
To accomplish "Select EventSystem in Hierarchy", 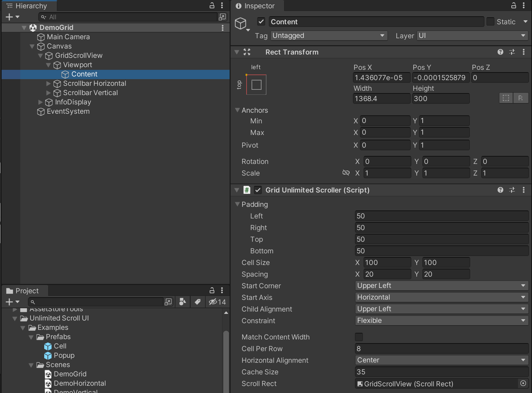I will (x=68, y=111).
